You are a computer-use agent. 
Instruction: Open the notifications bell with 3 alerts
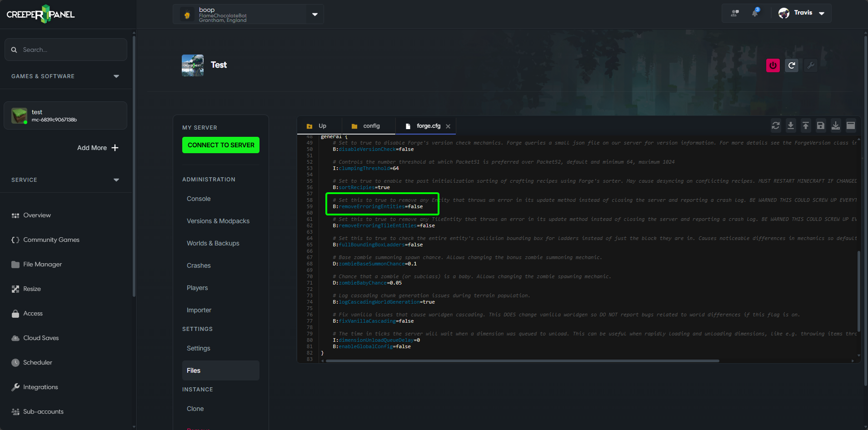click(754, 13)
